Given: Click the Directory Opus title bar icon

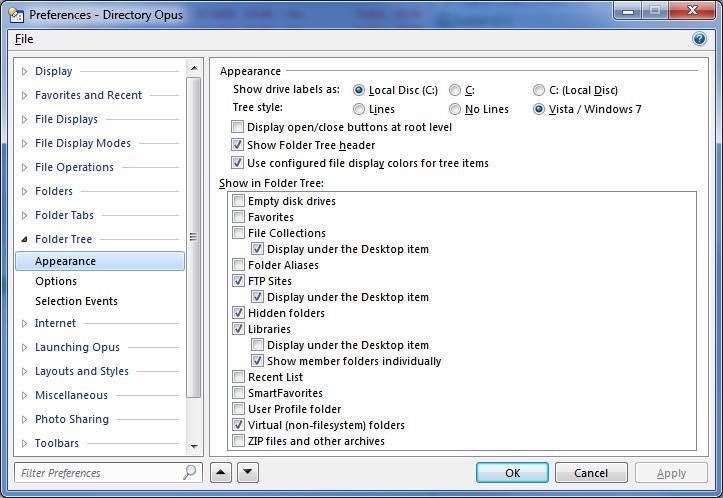Looking at the screenshot, I should pos(16,15).
